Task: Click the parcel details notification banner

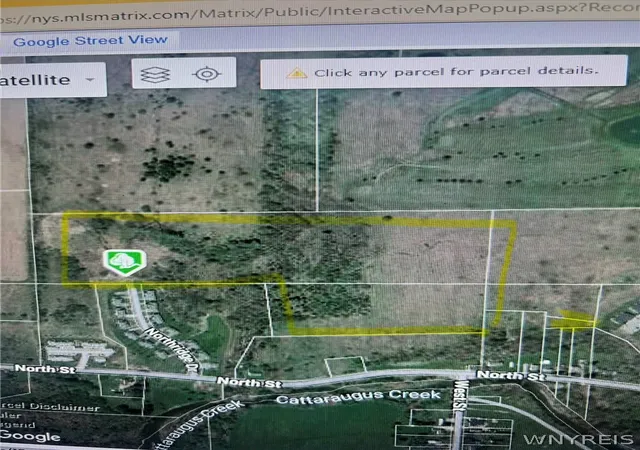Action: (444, 72)
